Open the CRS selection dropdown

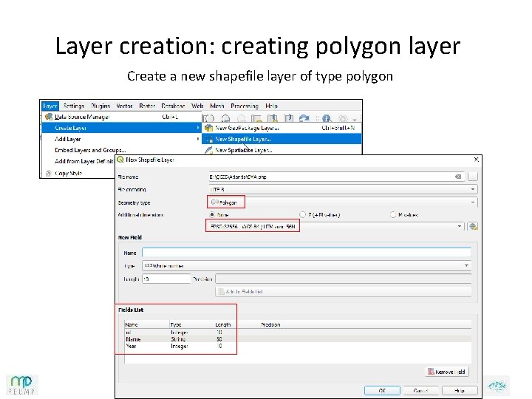click(x=335, y=226)
